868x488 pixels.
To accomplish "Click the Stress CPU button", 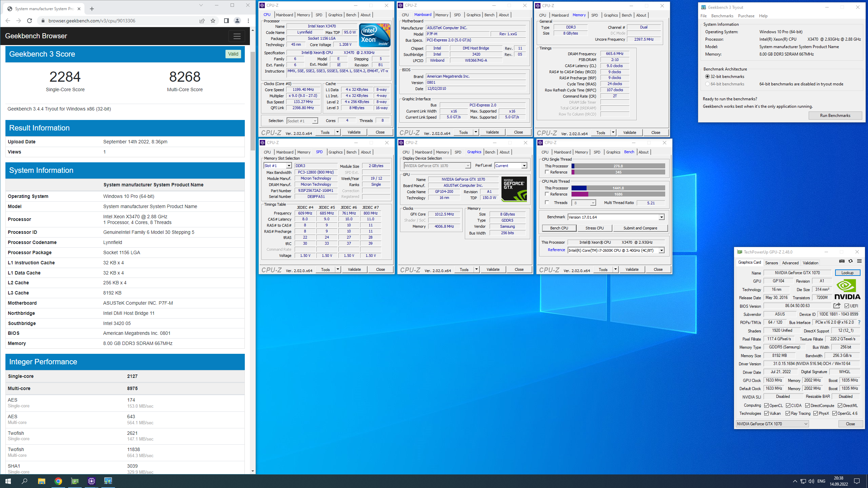I will point(594,228).
